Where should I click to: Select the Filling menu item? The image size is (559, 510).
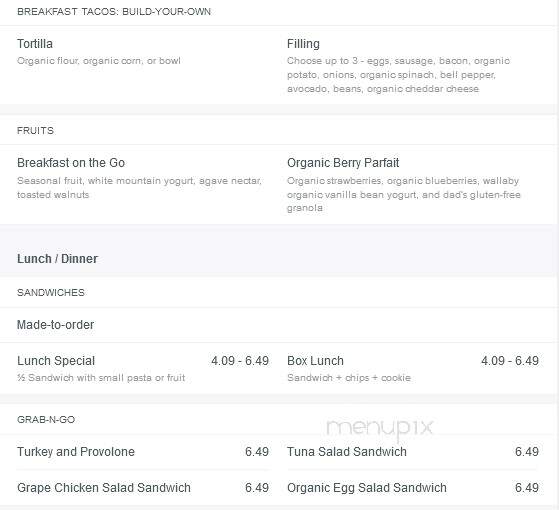click(303, 44)
